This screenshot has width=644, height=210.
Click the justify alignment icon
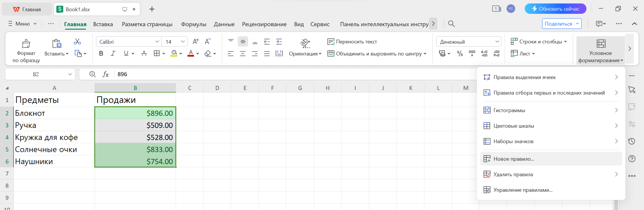[x=267, y=53]
